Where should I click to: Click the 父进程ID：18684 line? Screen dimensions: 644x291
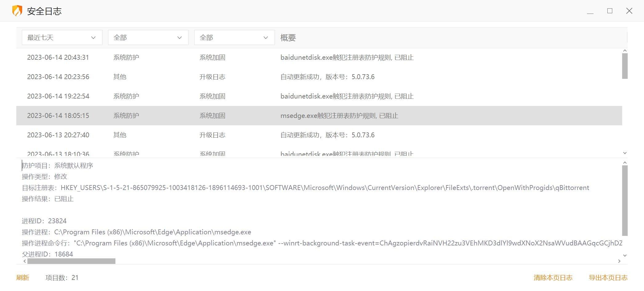(47, 254)
